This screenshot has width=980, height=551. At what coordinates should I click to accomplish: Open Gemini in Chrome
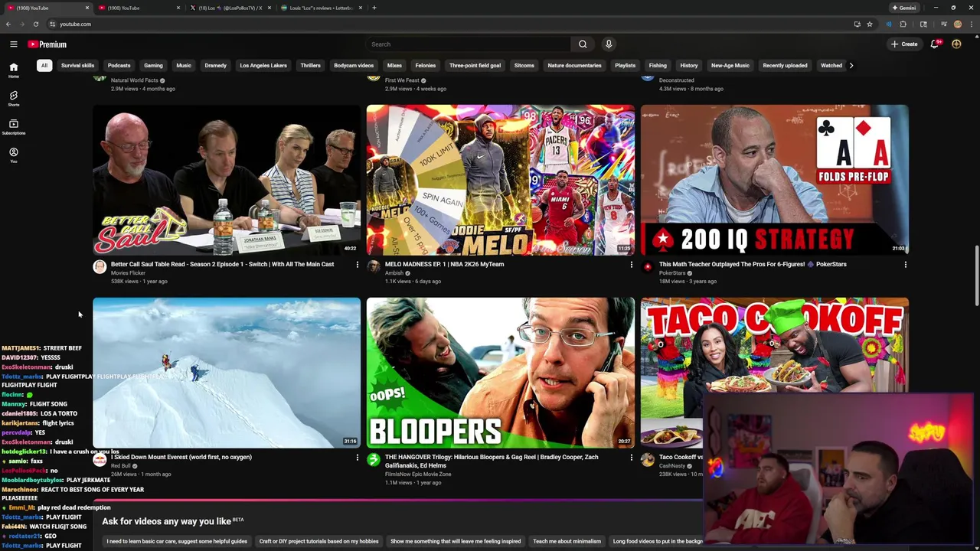(x=903, y=8)
